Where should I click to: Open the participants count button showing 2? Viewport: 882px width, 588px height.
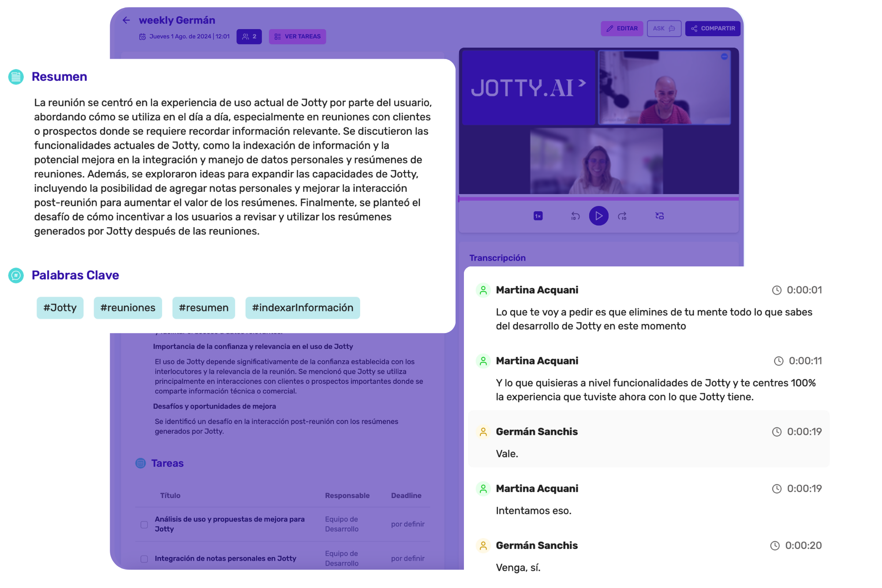(x=249, y=37)
